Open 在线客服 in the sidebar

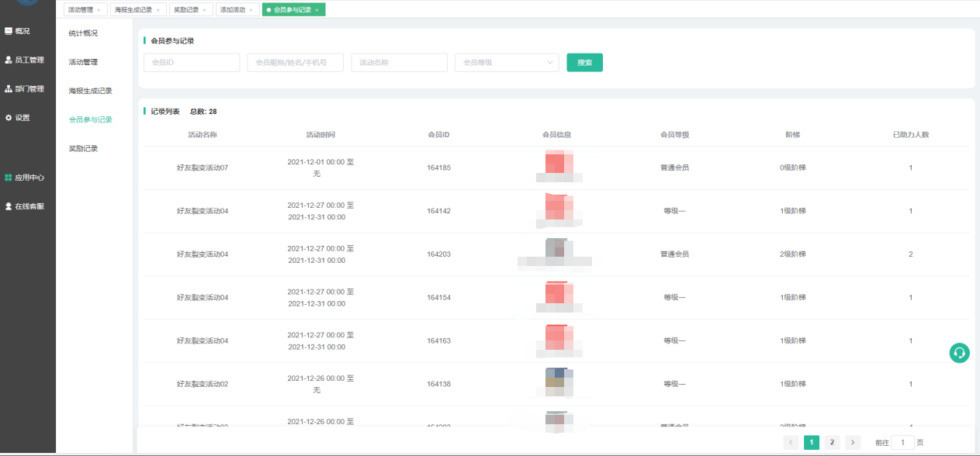[x=24, y=206]
